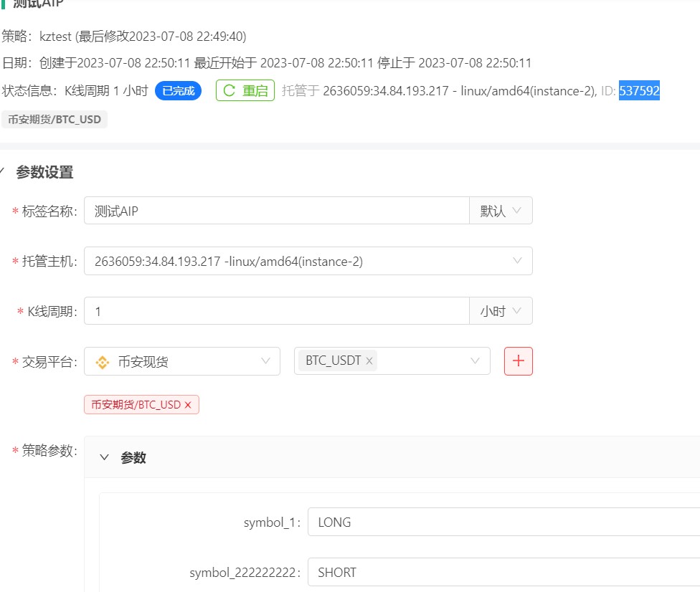Click the red plus add-exchange button
The height and width of the screenshot is (592, 700).
click(x=519, y=361)
